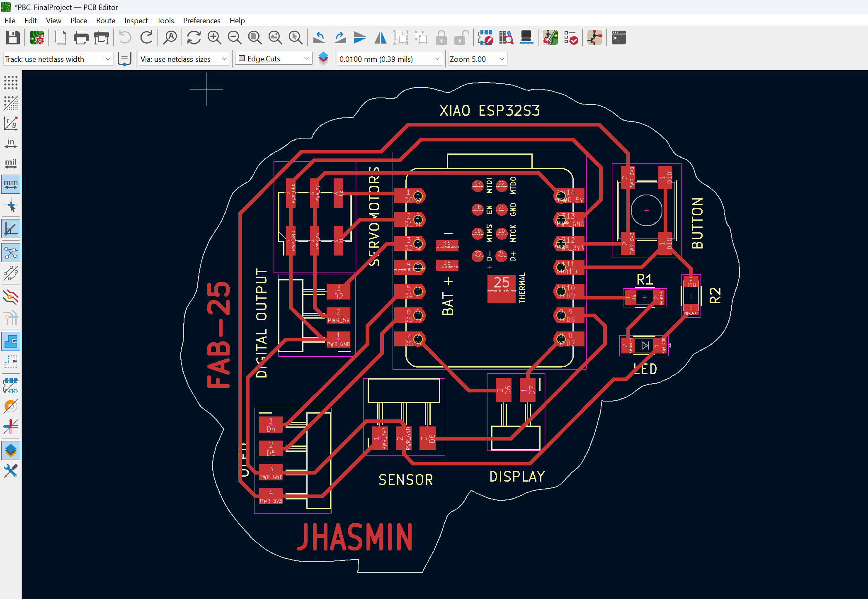Screen dimensions: 868x599
Task: Click the Edge.Cuts layer color swatch
Action: (242, 58)
